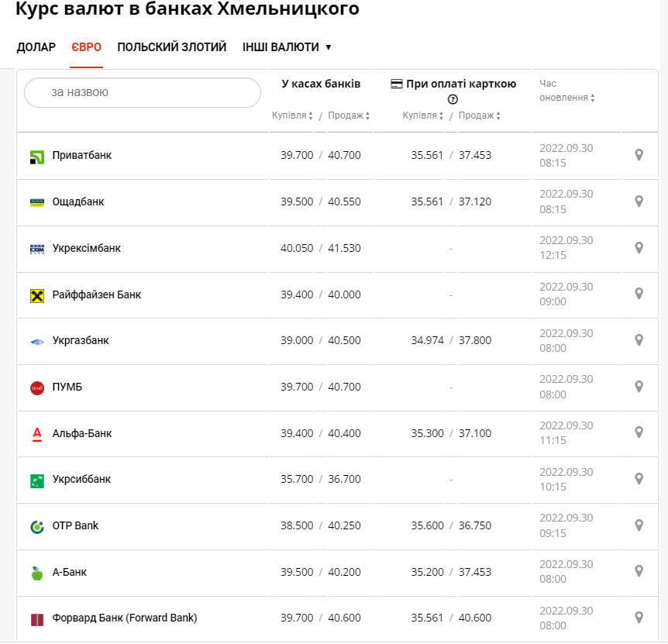
Task: Click the A-Банк green apple icon
Action: tap(37, 573)
